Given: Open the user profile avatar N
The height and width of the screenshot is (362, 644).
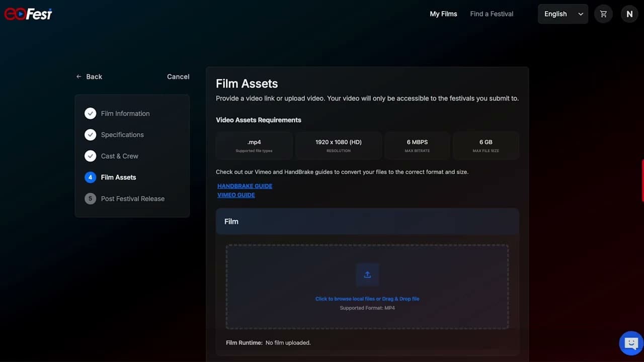Looking at the screenshot, I should pyautogui.click(x=629, y=14).
